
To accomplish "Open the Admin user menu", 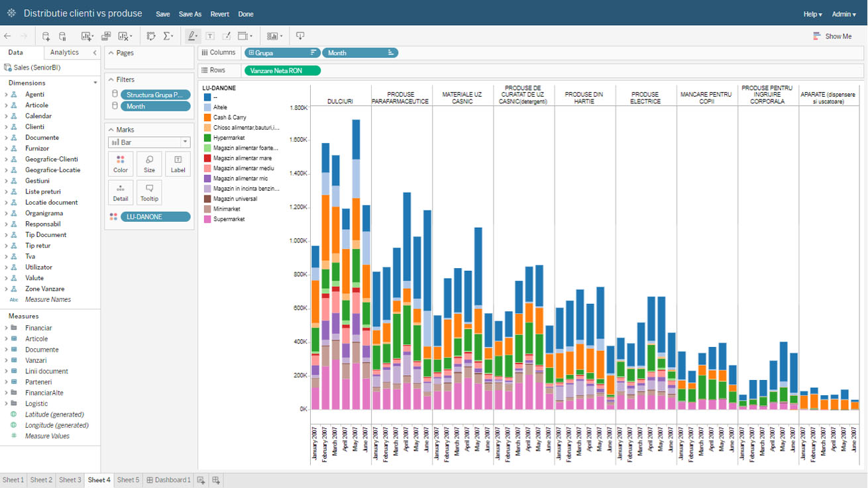I will [x=843, y=14].
